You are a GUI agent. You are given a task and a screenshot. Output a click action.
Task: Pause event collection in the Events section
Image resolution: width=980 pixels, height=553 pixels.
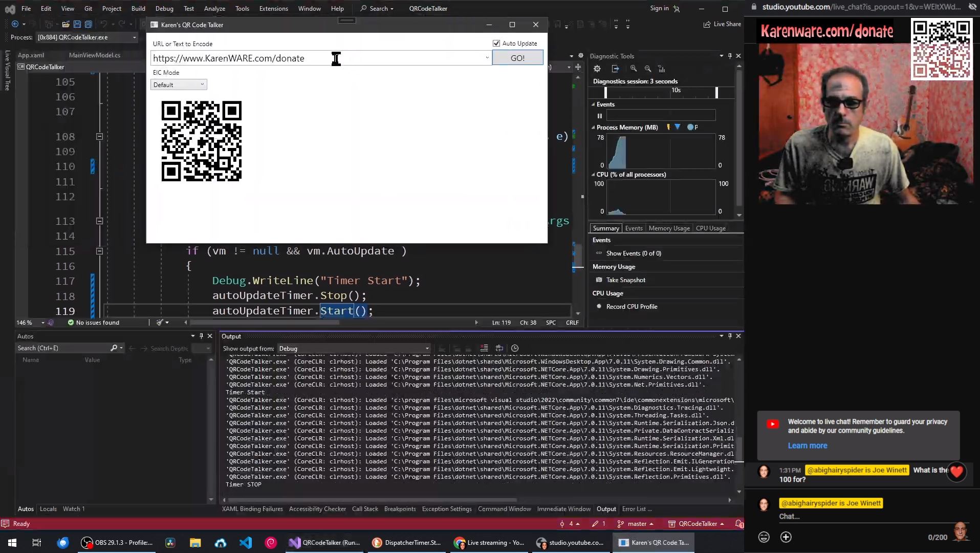click(600, 116)
